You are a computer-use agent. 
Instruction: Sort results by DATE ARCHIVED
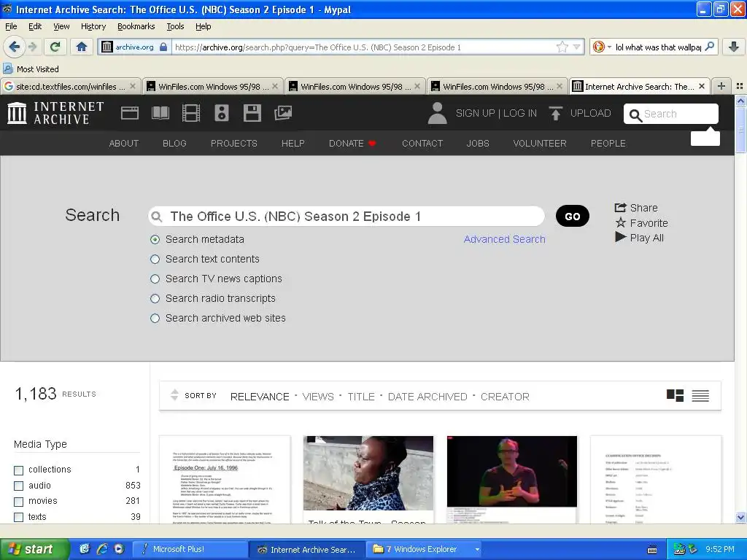click(x=427, y=397)
